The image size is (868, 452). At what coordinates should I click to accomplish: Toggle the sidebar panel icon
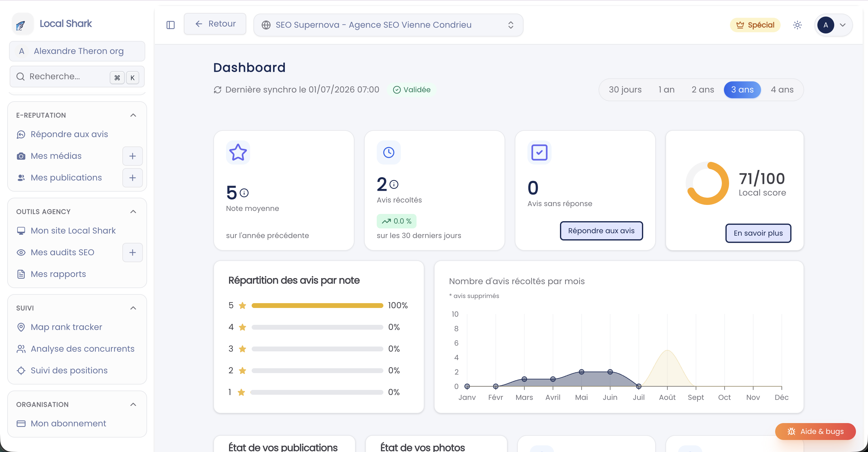[171, 25]
